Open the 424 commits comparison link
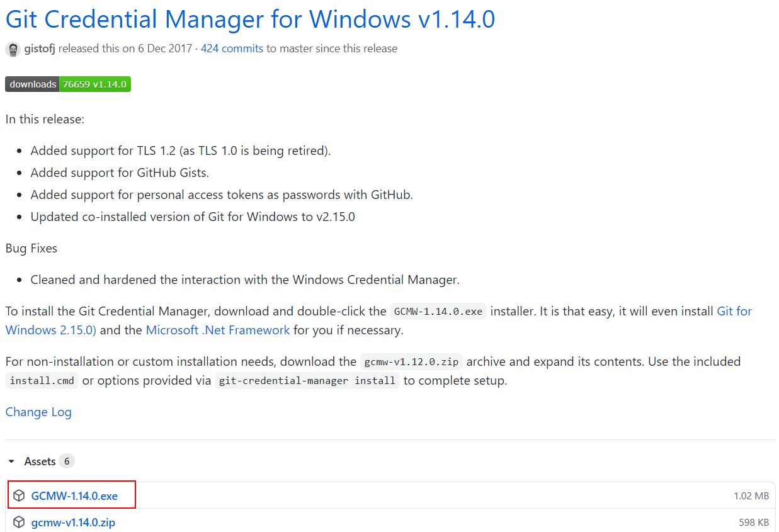779x532 pixels. [x=232, y=48]
